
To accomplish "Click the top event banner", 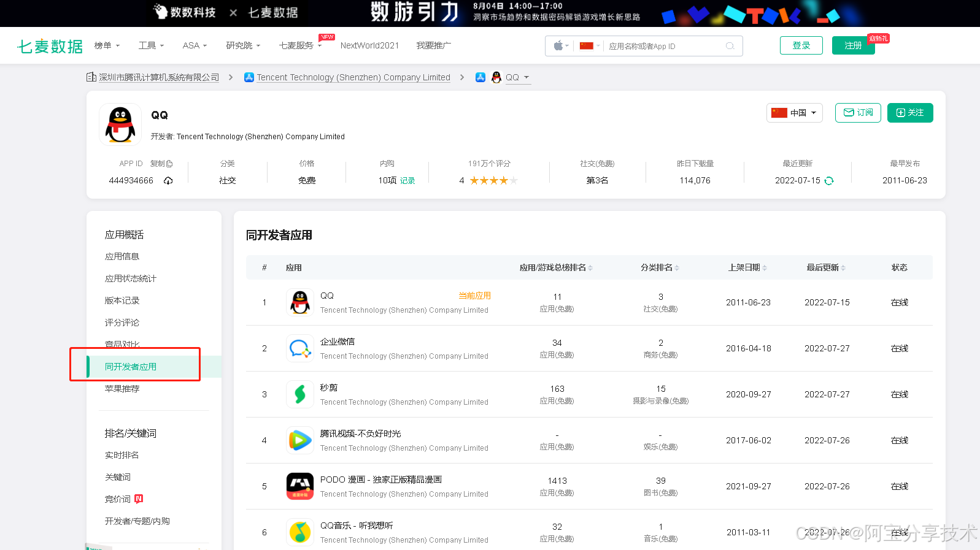I will 490,13.
